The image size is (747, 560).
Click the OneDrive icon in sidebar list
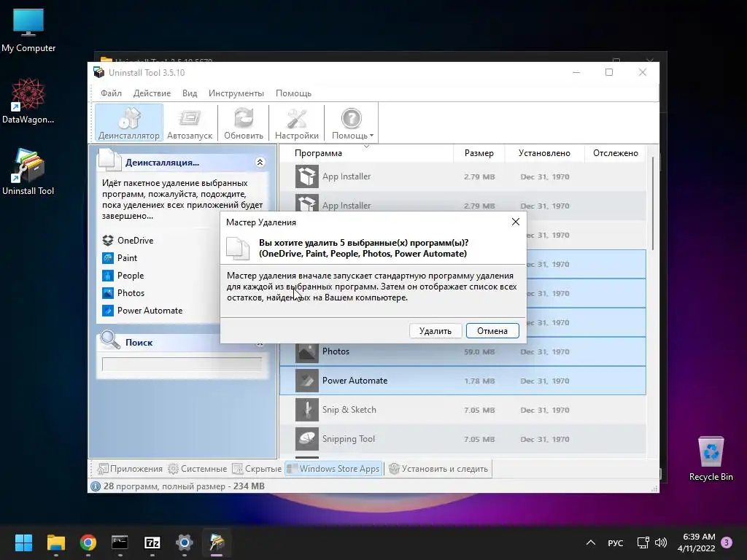point(108,241)
